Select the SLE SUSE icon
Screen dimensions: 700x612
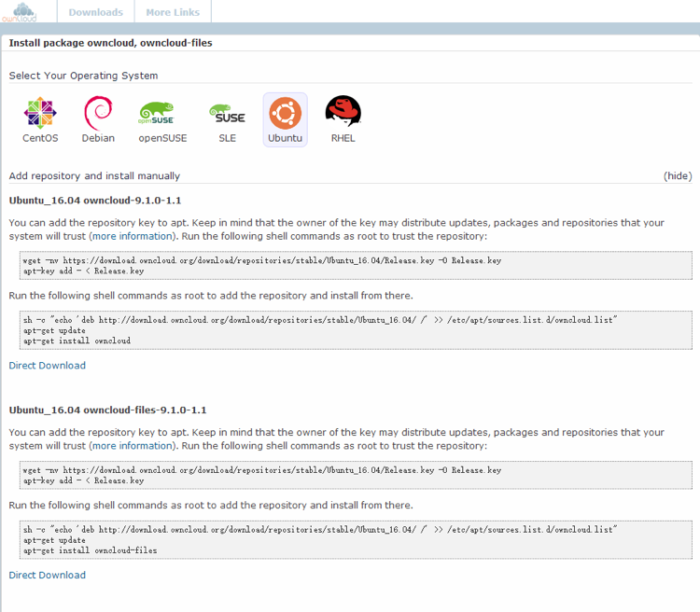click(227, 114)
